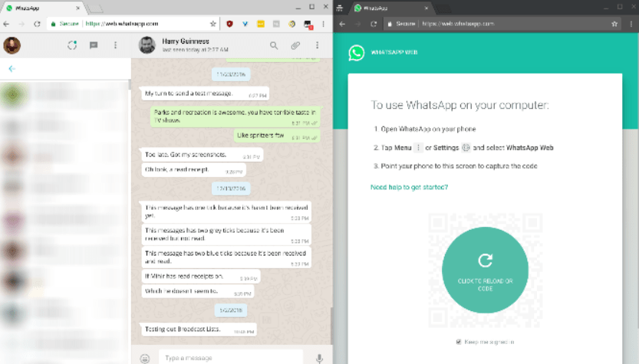
Task: Click message 'Testing out Broadcast Lists.'
Action: 199,330
